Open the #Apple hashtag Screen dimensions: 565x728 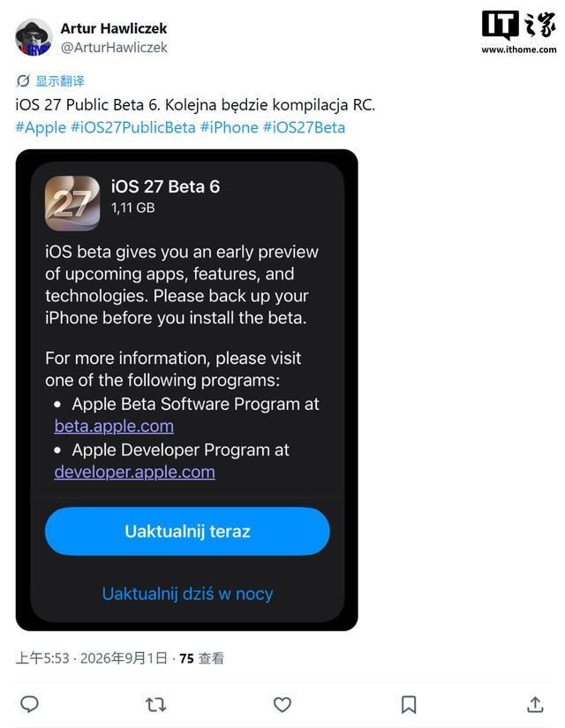coord(41,128)
